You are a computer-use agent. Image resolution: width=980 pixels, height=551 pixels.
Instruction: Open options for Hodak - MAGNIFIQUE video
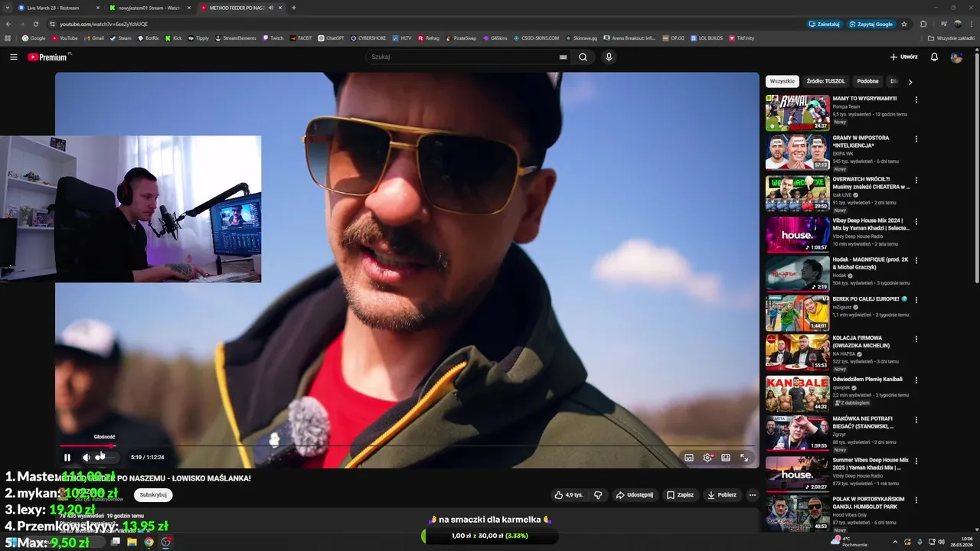pyautogui.click(x=916, y=260)
